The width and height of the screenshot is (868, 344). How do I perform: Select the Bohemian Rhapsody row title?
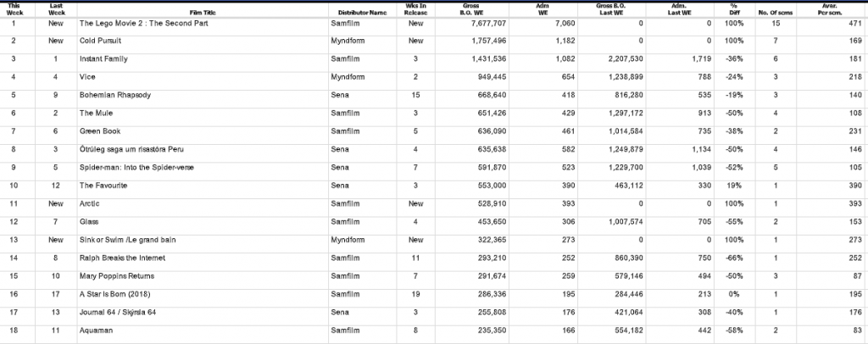(x=115, y=95)
